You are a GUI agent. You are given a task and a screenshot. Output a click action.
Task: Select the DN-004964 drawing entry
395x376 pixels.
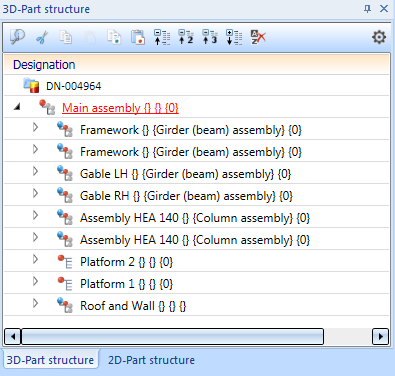tap(74, 86)
